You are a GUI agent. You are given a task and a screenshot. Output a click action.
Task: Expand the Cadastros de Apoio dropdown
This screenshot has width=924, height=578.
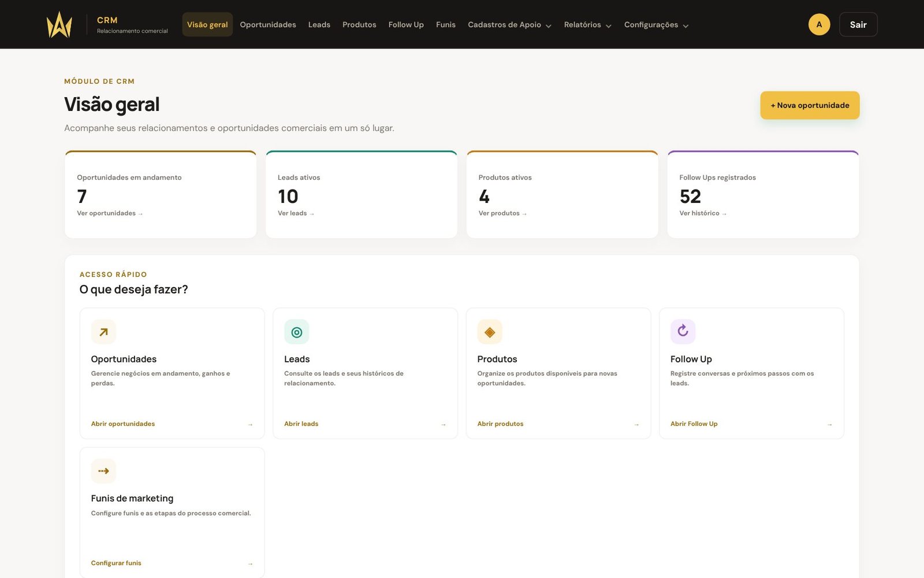pos(509,25)
